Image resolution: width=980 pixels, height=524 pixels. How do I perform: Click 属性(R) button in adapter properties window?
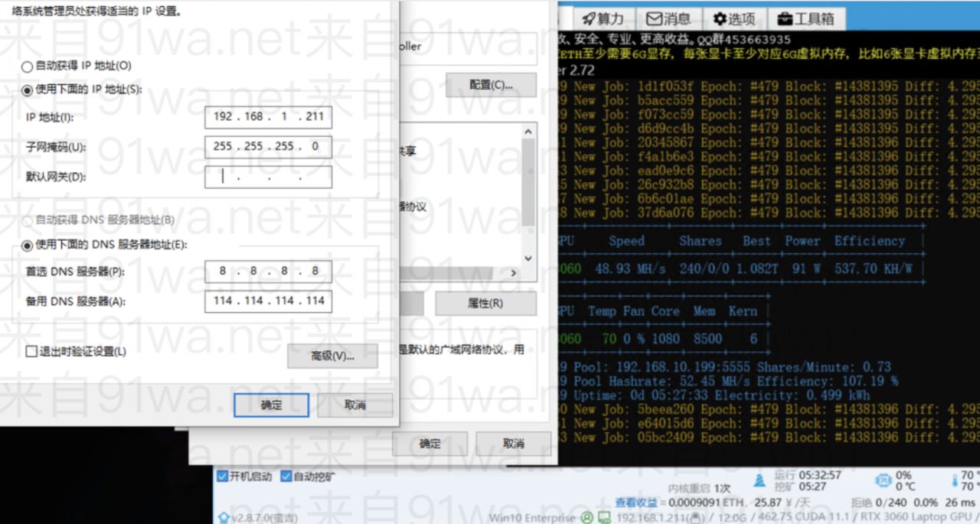[485, 304]
